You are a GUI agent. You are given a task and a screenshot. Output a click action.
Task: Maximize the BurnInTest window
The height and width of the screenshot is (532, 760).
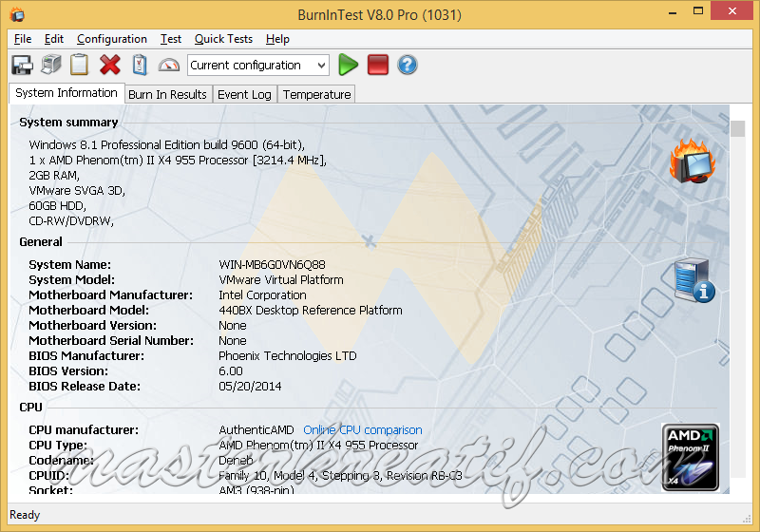[x=698, y=10]
